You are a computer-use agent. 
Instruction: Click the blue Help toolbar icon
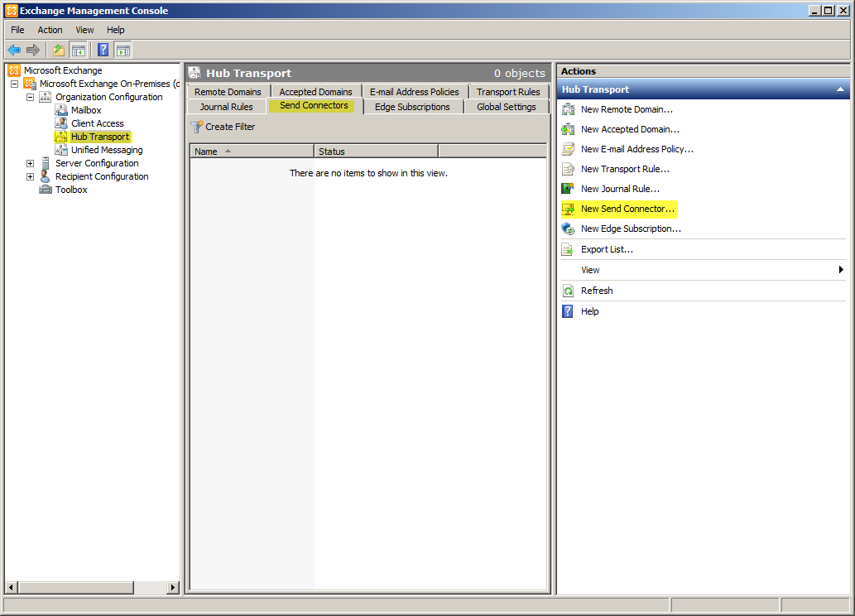click(103, 51)
